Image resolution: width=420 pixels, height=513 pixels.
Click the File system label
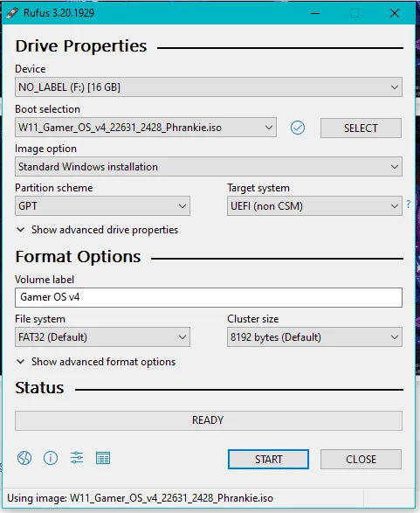40,319
